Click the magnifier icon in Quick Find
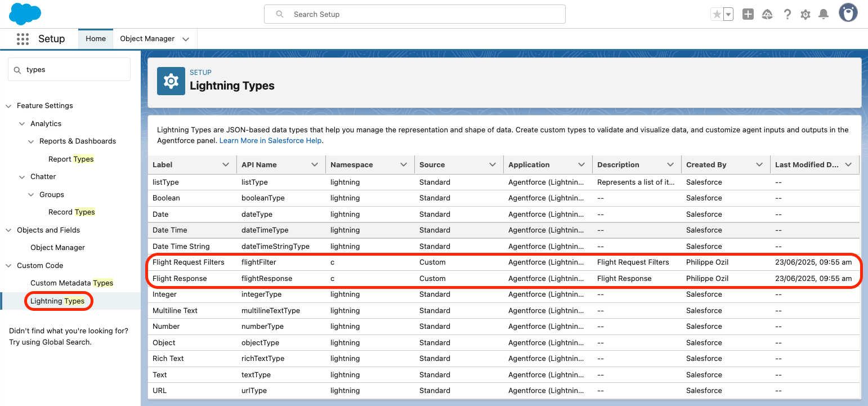This screenshot has height=406, width=868. coord(17,70)
